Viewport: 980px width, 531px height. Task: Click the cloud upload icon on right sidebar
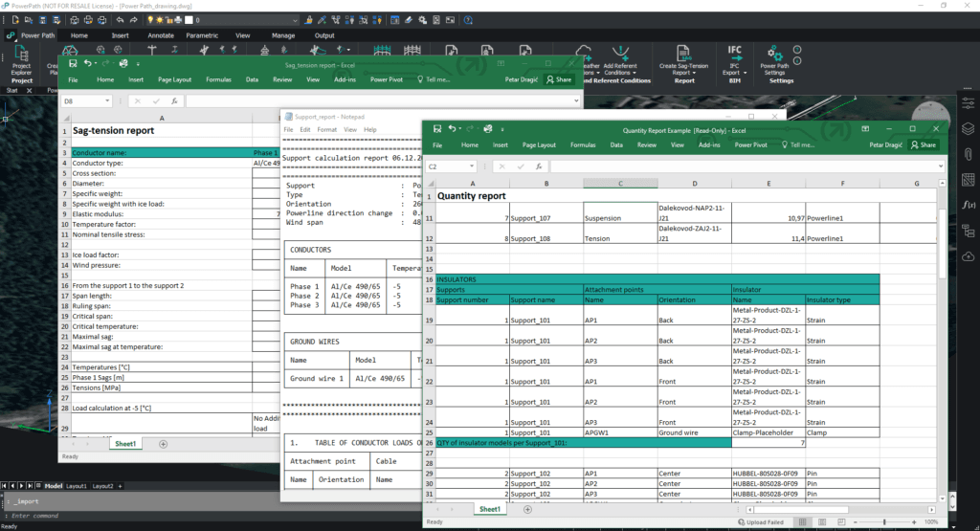[969, 256]
